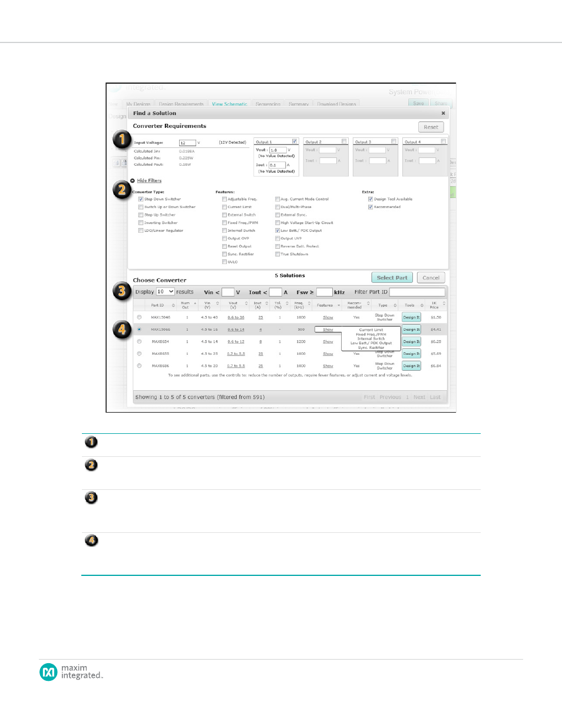Uncheck Low Batt./POK Output feature
562x728 pixels.
click(x=277, y=230)
